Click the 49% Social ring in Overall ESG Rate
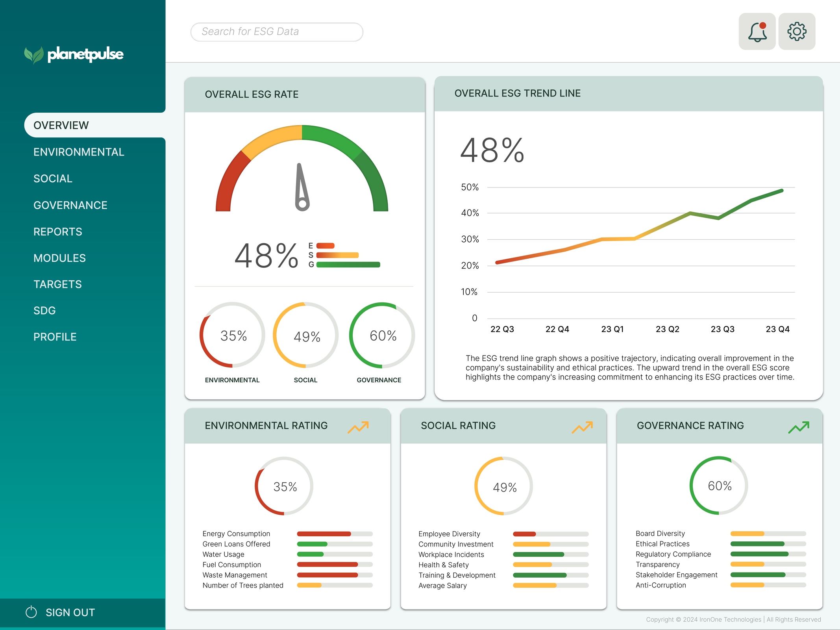Image resolution: width=840 pixels, height=630 pixels. [306, 335]
